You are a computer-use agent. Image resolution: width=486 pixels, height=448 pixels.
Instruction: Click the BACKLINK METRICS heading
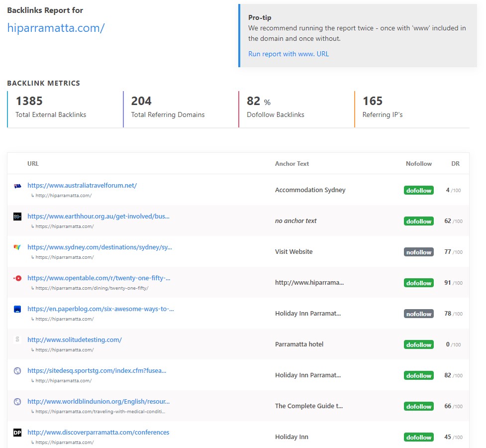[x=43, y=83]
